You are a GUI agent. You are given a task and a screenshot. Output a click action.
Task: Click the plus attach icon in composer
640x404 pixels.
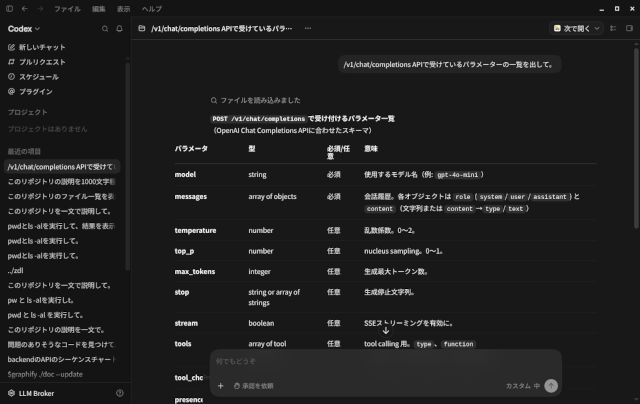[x=220, y=386]
